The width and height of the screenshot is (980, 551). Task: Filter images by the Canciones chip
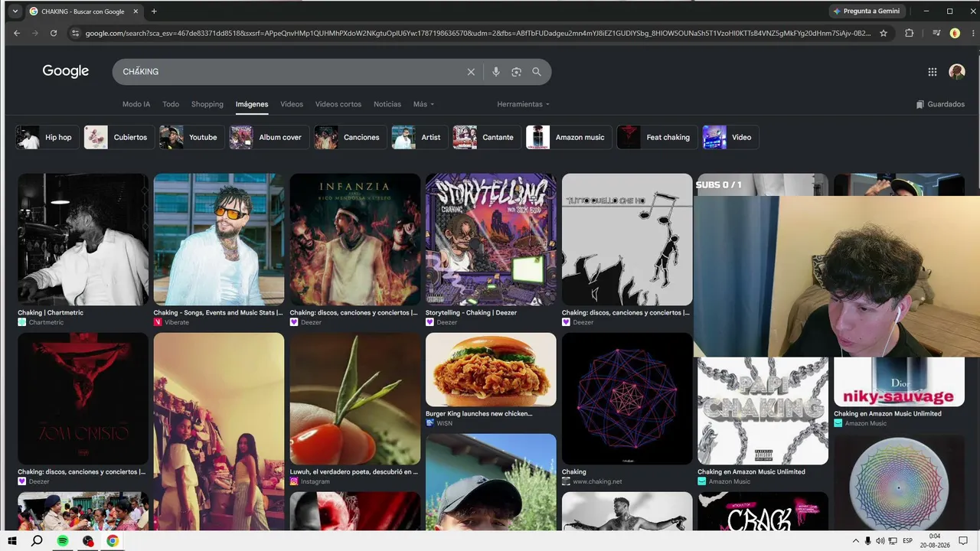click(x=351, y=138)
